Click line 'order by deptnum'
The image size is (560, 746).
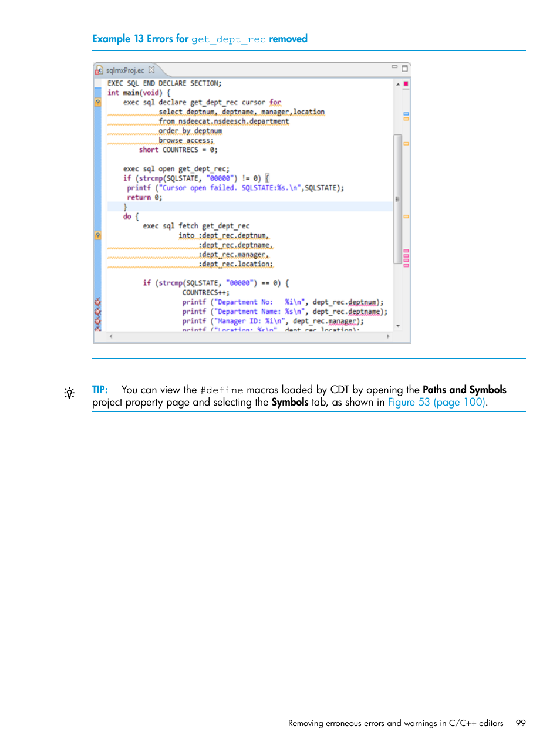190,131
